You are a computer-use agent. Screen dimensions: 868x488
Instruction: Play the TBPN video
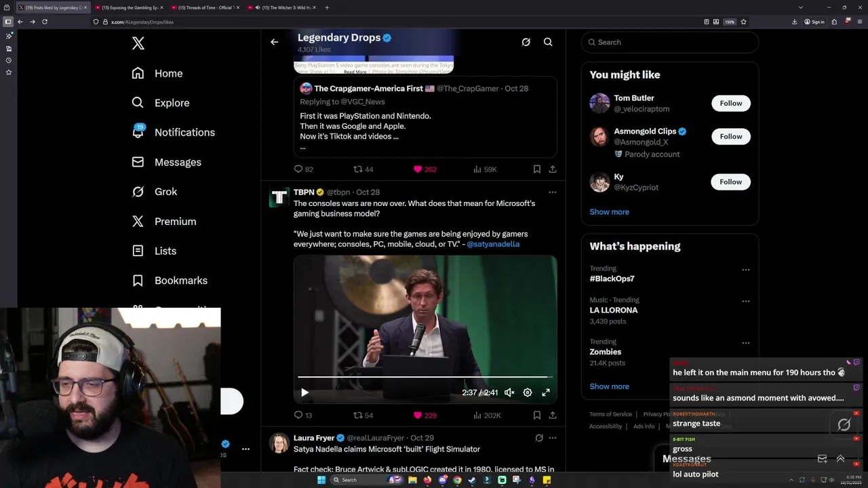[x=304, y=392]
